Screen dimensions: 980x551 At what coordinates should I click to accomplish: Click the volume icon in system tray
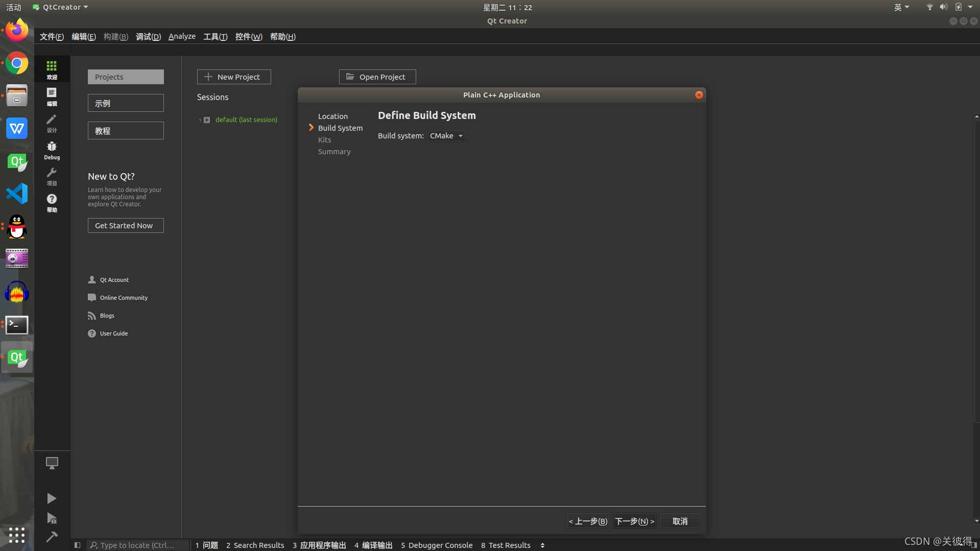(x=944, y=7)
